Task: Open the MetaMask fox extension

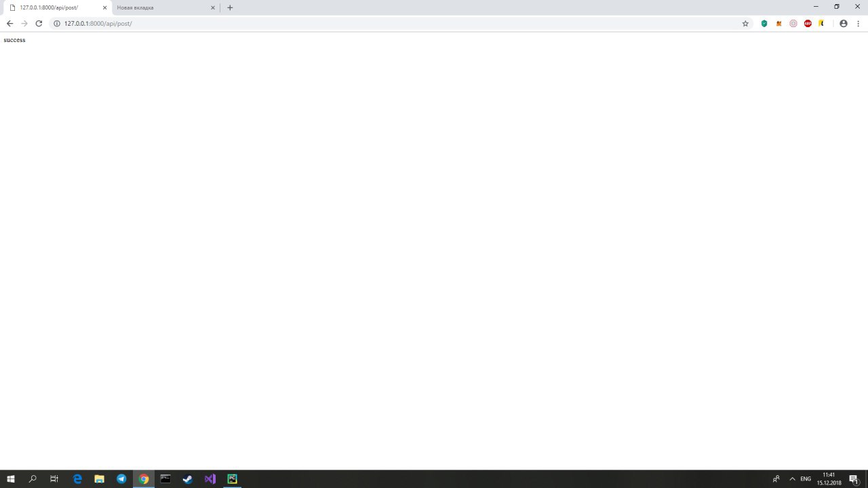Action: (x=778, y=23)
